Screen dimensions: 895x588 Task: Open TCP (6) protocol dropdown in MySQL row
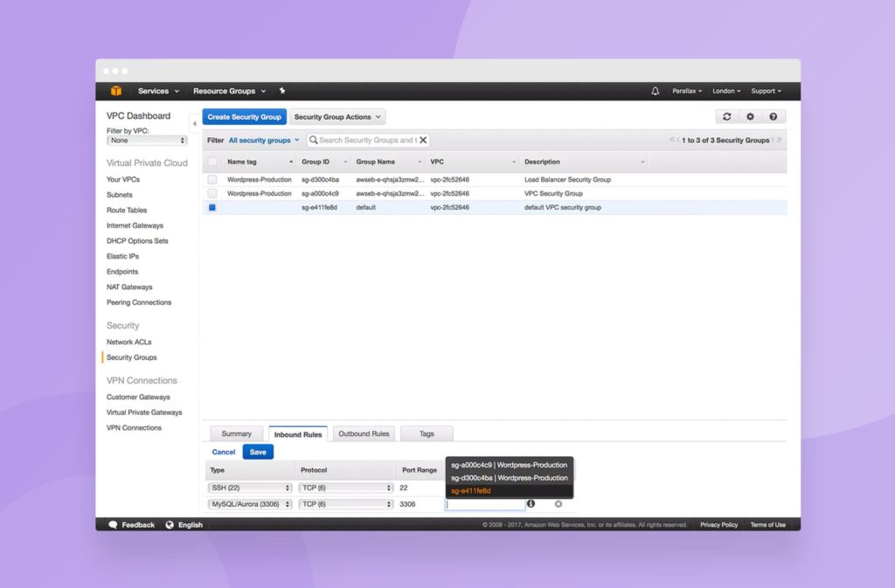(x=346, y=504)
